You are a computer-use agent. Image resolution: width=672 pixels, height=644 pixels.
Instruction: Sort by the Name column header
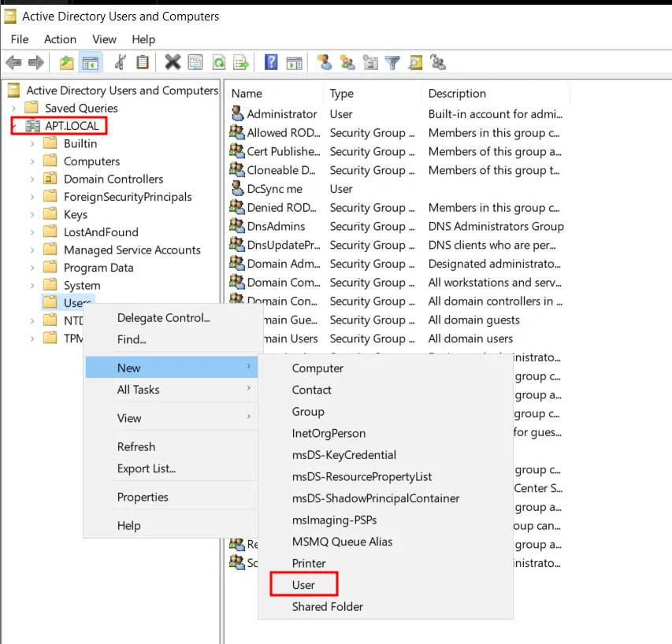276,94
